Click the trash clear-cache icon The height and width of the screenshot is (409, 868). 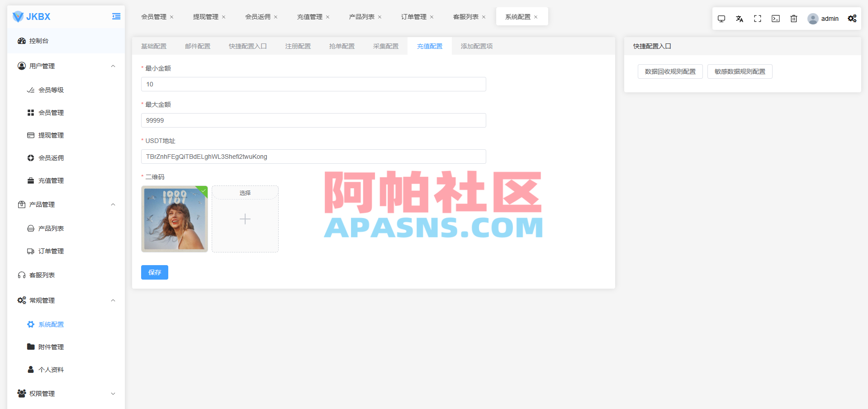[x=794, y=19]
